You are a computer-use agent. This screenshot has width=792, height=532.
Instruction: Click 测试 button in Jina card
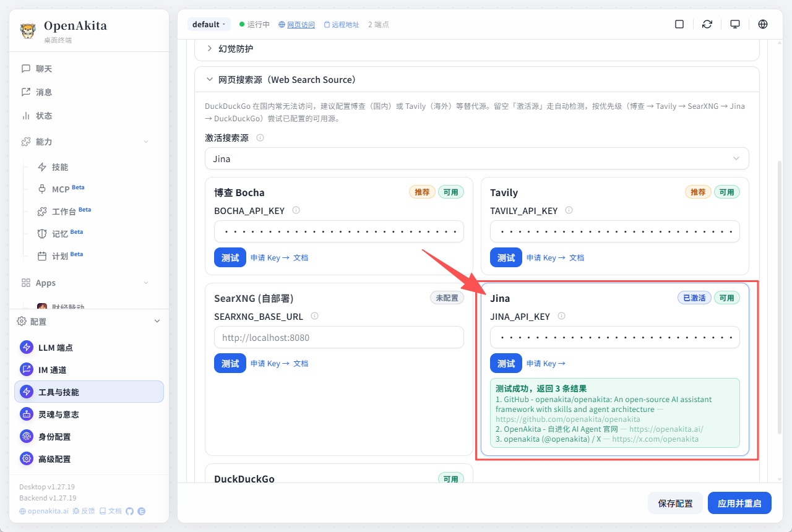point(506,363)
